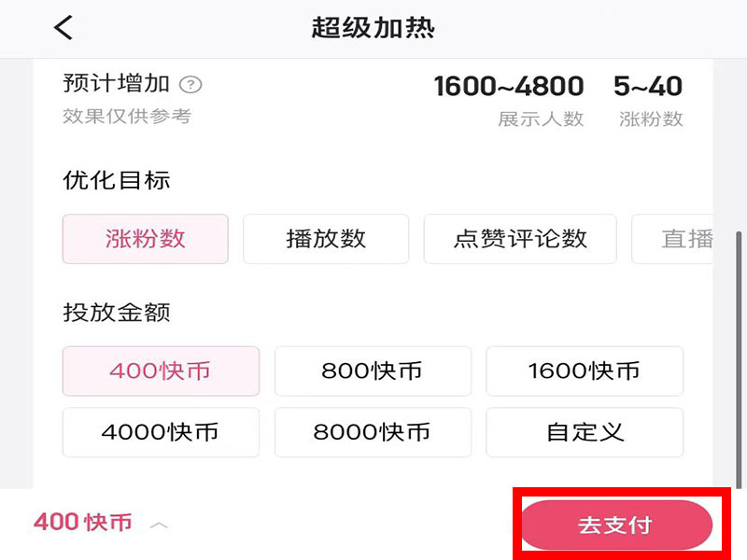Tap the 1600~4800 展示人数 estimate
Viewport: 747px width, 560px height.
point(509,87)
